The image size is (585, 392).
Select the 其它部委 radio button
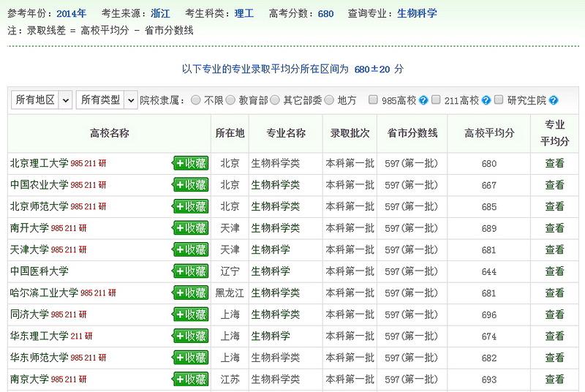pos(275,100)
